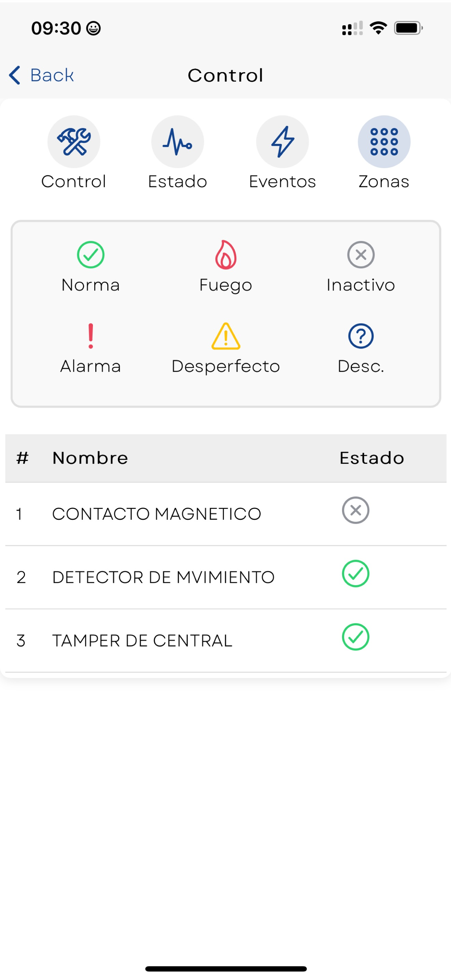Select zone CONTACTO MAGNETICO row
Image resolution: width=451 pixels, height=980 pixels.
click(x=225, y=514)
